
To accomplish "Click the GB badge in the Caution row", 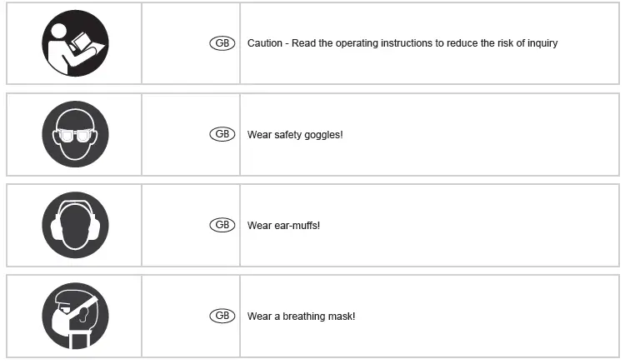I will click(x=222, y=43).
